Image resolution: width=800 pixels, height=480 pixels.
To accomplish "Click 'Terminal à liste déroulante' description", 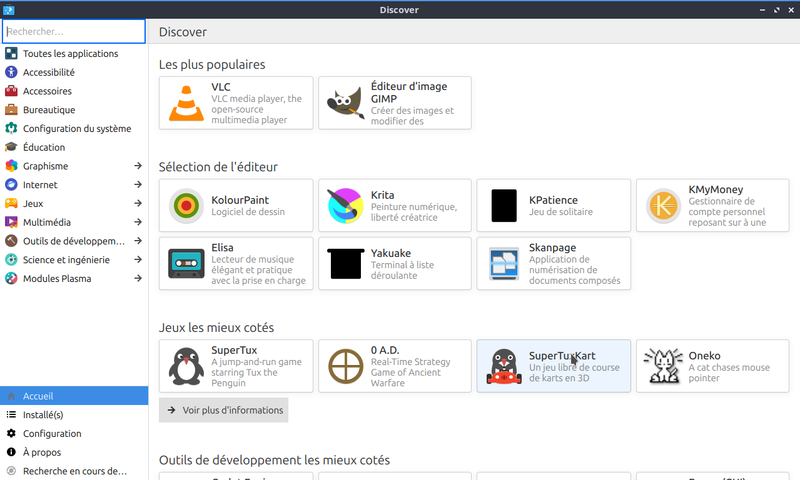I will pyautogui.click(x=402, y=270).
